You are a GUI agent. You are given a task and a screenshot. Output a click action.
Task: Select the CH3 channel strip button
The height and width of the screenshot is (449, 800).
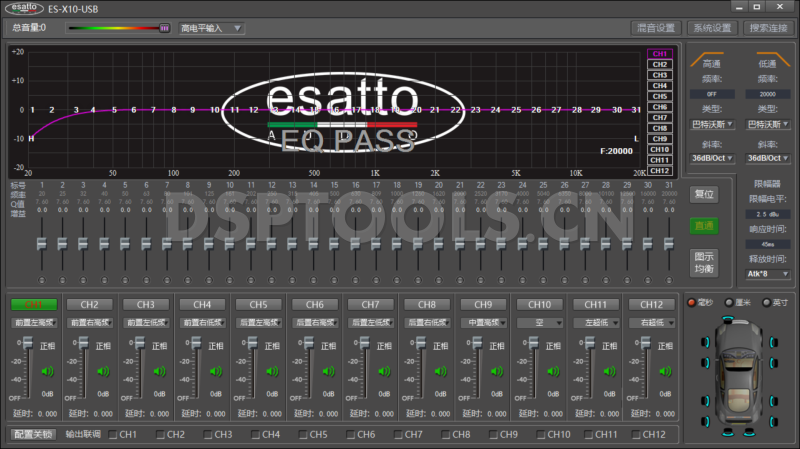point(145,305)
